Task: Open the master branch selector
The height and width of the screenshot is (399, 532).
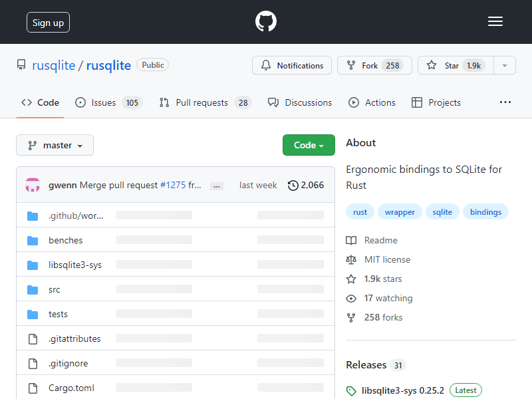Action: point(55,145)
